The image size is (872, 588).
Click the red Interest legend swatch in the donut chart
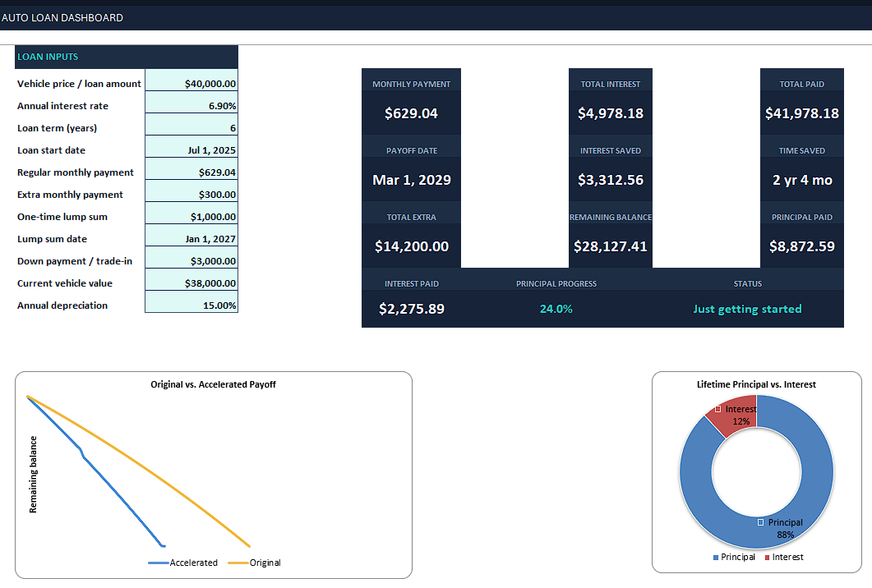pos(768,558)
